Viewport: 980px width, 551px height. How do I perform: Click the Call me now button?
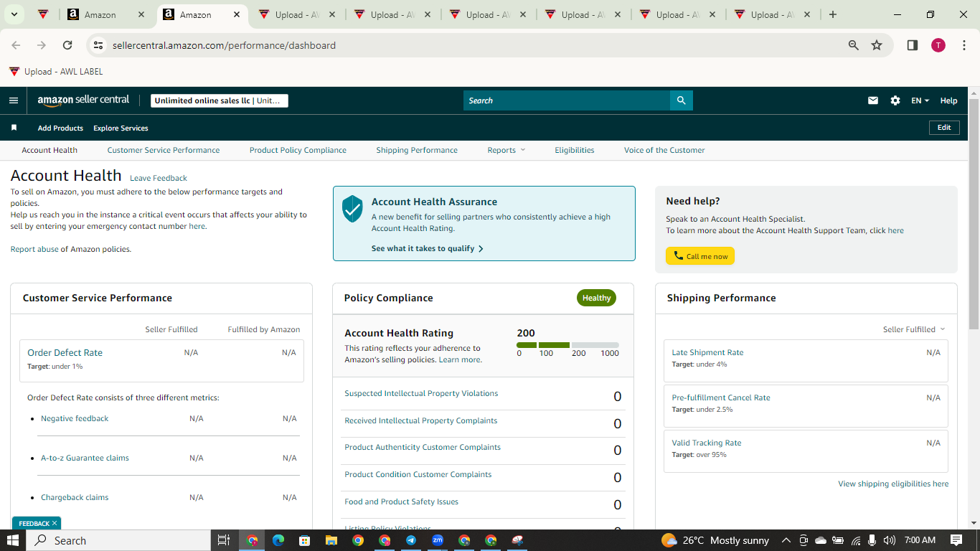[x=700, y=256]
